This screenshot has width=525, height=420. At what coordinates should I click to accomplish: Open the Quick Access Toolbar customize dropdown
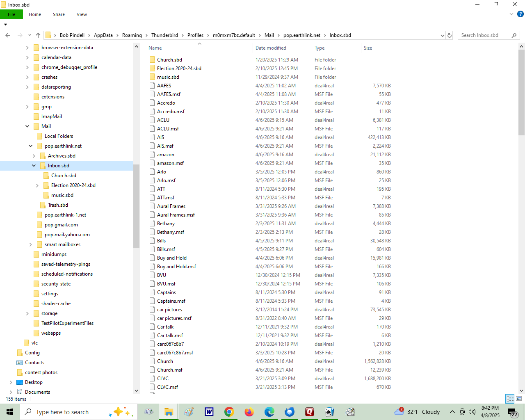(5, 24)
